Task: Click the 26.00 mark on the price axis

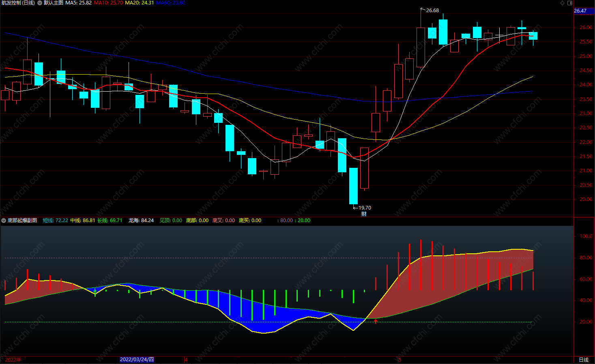Action: 586,28
